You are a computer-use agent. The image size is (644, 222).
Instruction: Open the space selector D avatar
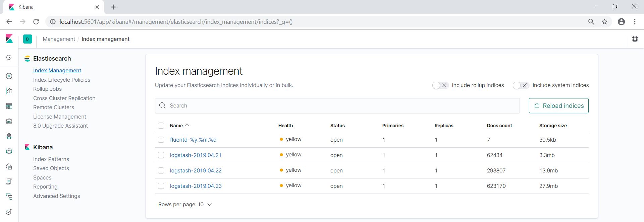28,39
